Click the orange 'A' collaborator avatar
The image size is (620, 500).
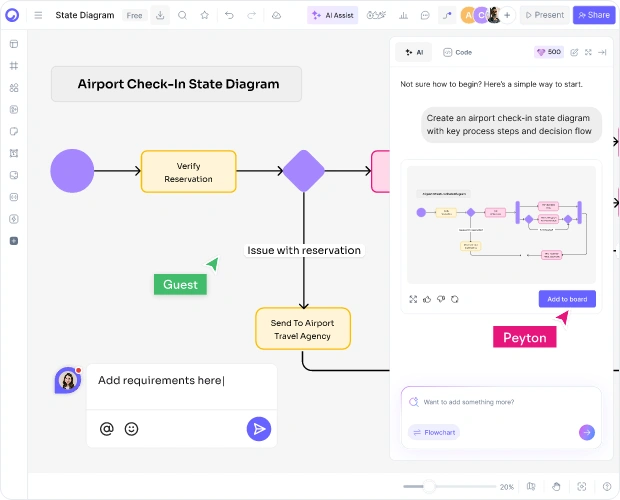coord(468,15)
